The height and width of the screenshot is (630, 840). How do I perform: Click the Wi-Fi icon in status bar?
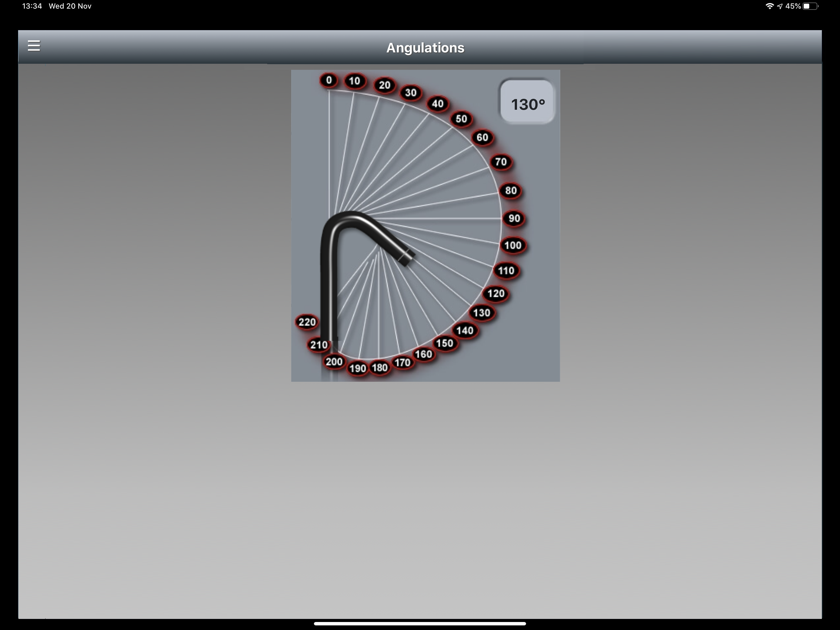[x=769, y=6]
